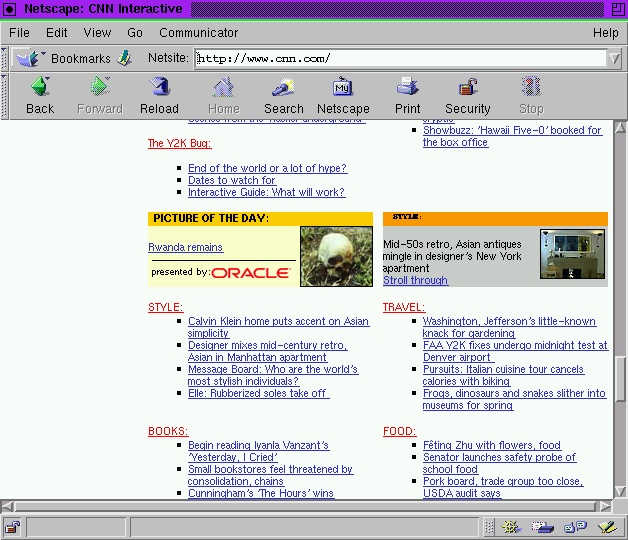Click the horizontal scrollbar right arrow
Screen dimensions: 628x540
[x=606, y=506]
